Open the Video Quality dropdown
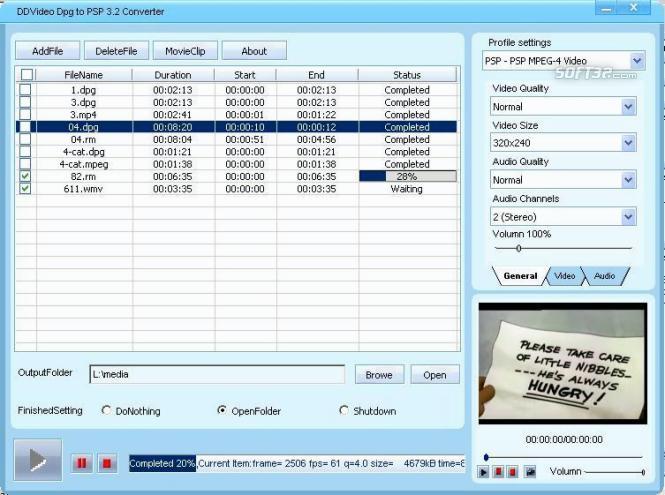Viewport: 665px width, 495px height. click(x=629, y=106)
